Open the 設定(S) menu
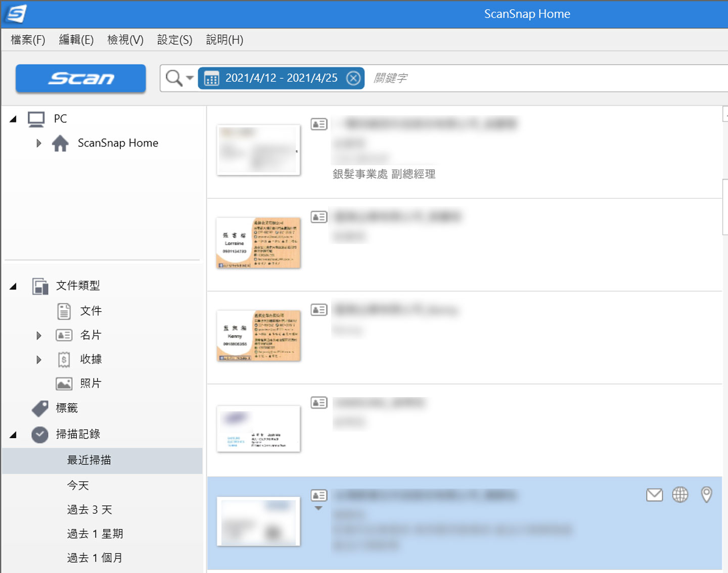728x573 pixels. point(174,39)
